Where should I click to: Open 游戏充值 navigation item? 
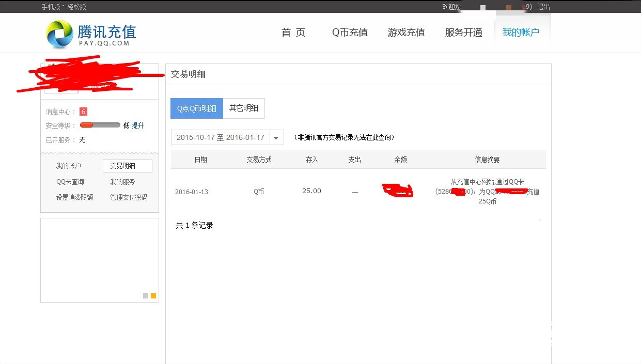407,33
